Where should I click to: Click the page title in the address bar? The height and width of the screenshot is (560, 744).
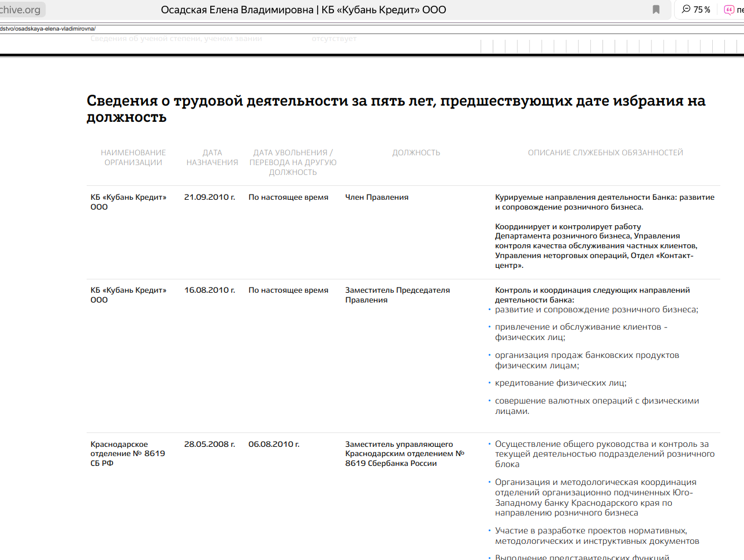point(303,9)
